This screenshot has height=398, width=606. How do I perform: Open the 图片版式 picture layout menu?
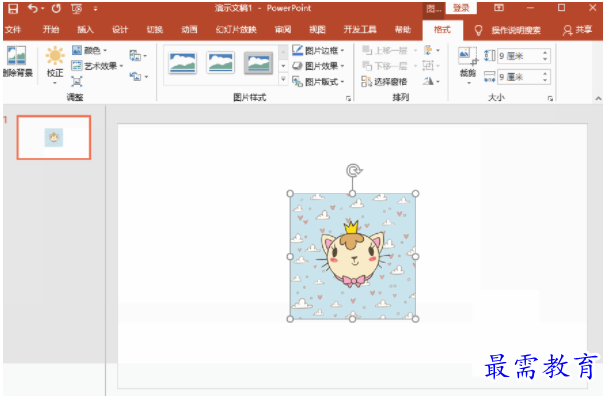pos(318,82)
